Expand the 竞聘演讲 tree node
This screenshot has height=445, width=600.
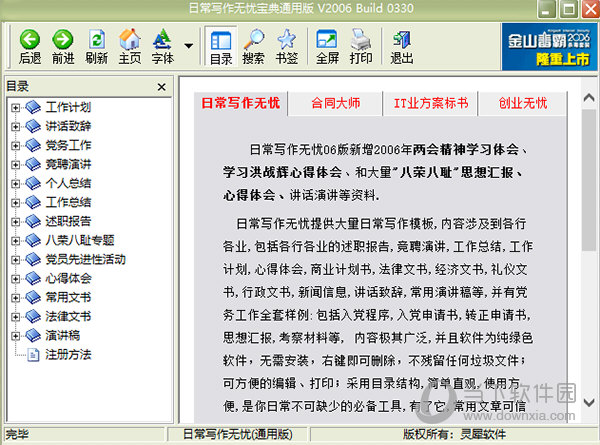point(15,165)
